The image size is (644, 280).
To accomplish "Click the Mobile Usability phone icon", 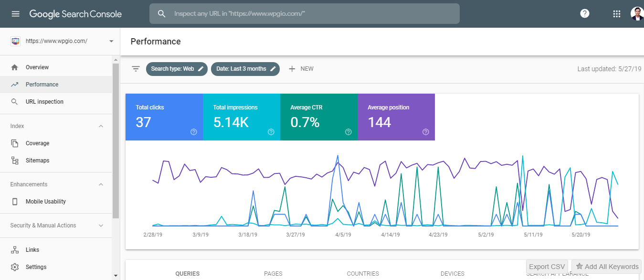I will (15, 202).
